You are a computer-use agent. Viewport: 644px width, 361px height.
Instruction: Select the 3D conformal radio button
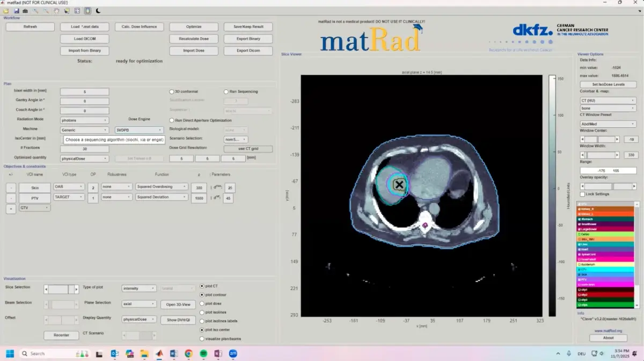coord(172,91)
